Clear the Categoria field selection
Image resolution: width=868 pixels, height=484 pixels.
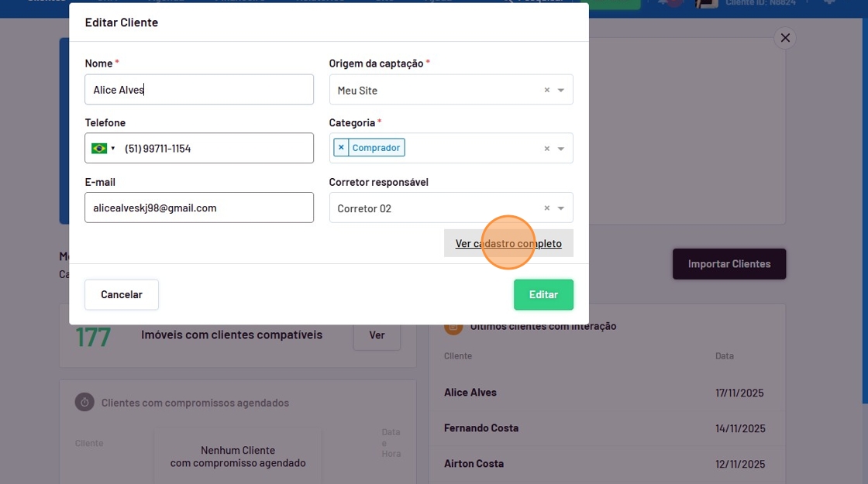[546, 149]
